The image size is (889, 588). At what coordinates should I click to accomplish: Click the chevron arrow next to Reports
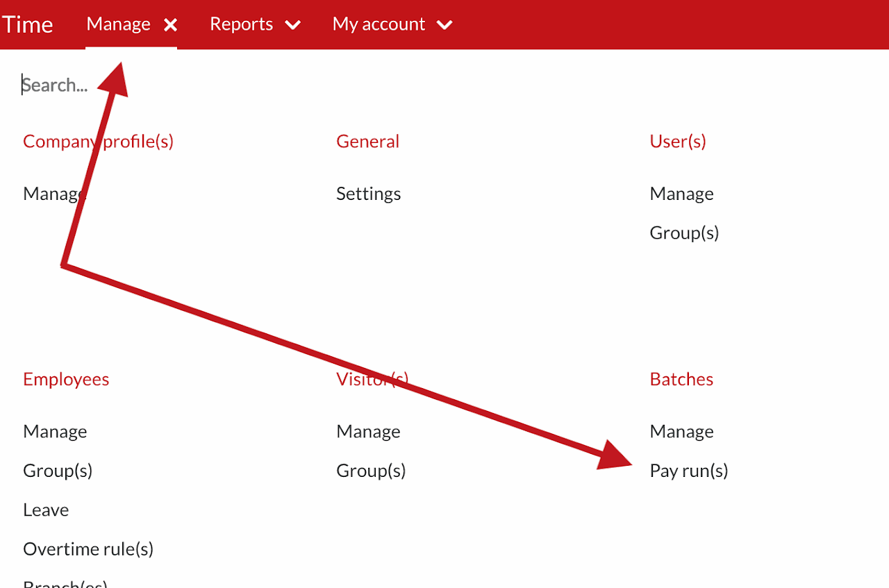click(293, 25)
